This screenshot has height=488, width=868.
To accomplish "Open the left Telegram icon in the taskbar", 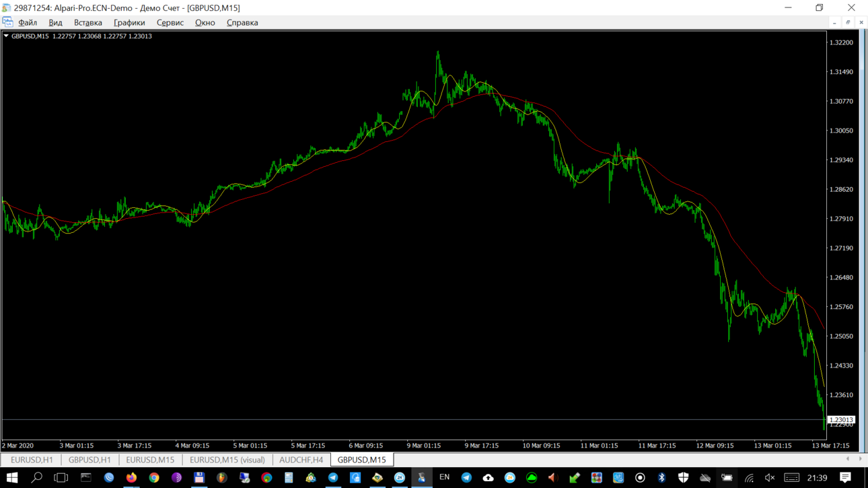I will click(x=333, y=478).
